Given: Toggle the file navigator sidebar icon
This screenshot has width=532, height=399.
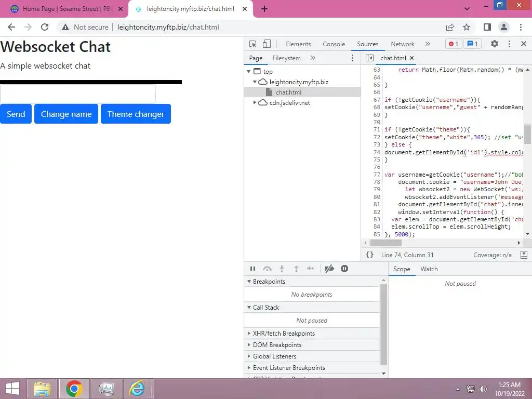Looking at the screenshot, I should (x=369, y=58).
